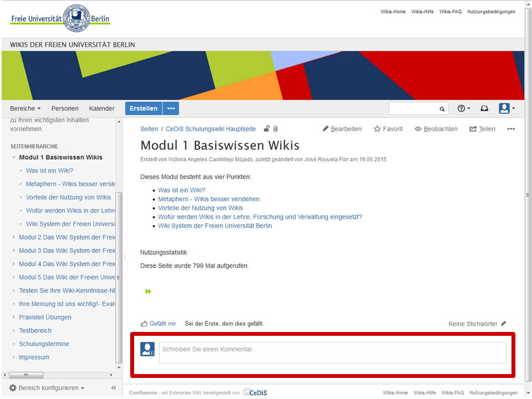Edit labels with pencil next to Keine Stichwörter
532x399 pixels.
tap(504, 324)
